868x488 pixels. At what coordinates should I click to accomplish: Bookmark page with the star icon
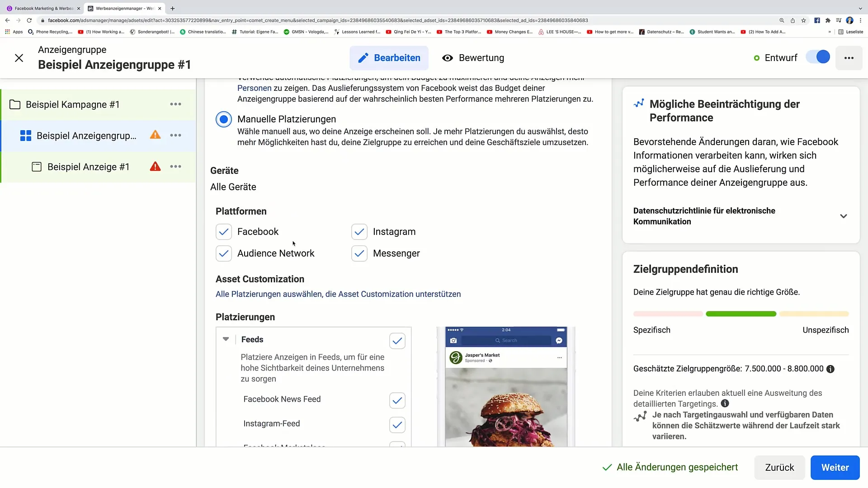click(803, 20)
